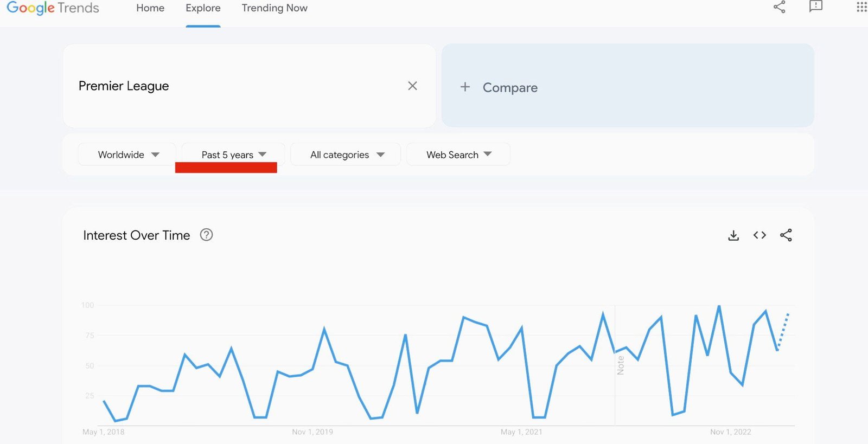Open the send feedback icon
Screen dimensions: 868x444
pos(816,7)
